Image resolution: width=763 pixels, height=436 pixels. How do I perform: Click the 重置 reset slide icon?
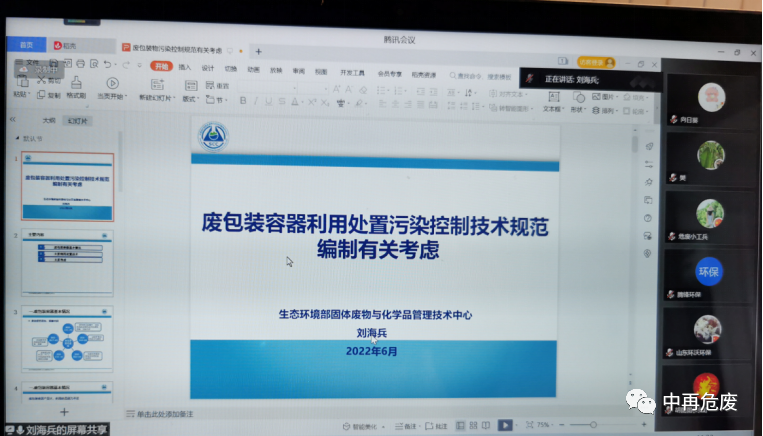pos(219,86)
